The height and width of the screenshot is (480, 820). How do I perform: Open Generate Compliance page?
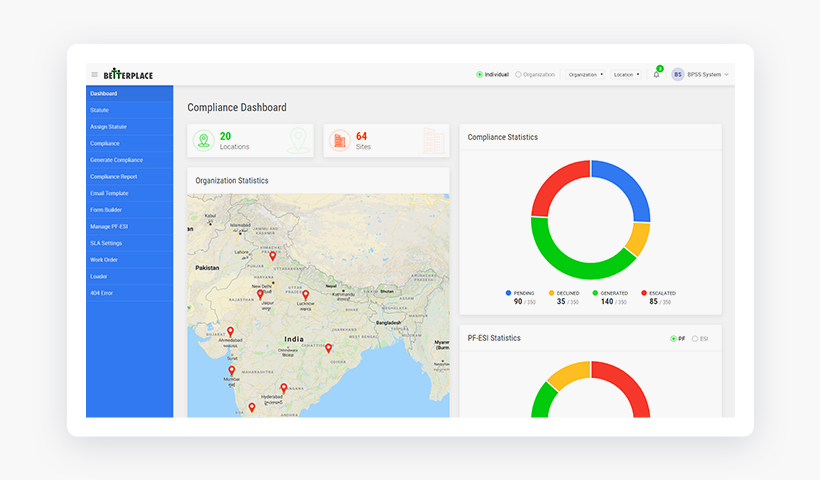click(x=130, y=160)
